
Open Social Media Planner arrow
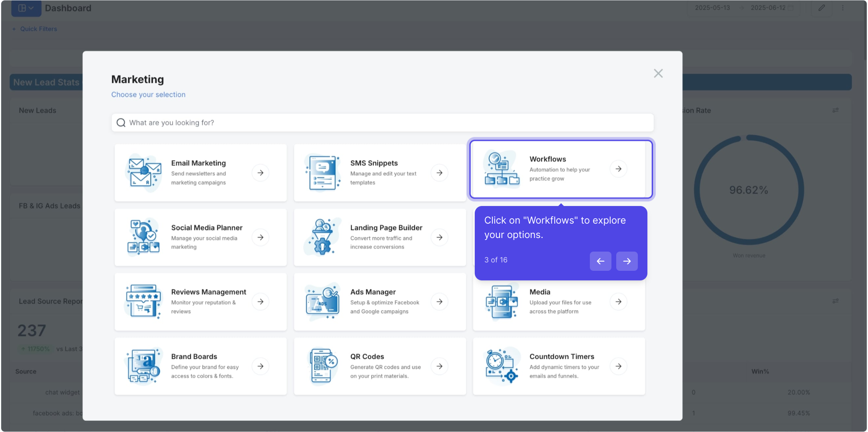click(x=260, y=237)
